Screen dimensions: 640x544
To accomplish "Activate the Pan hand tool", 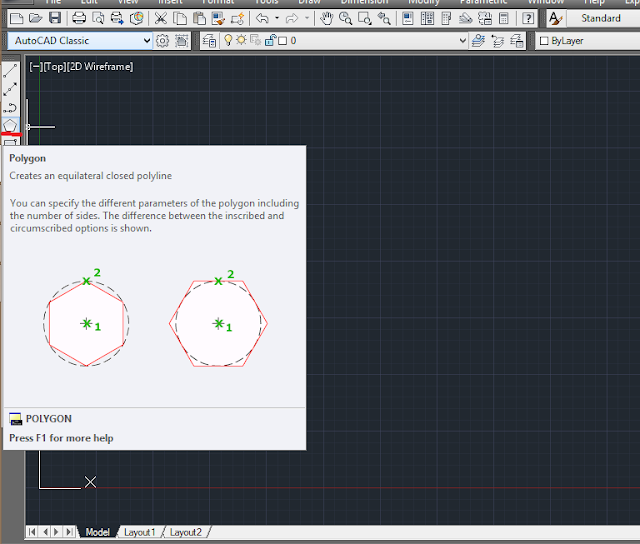I will 326,18.
